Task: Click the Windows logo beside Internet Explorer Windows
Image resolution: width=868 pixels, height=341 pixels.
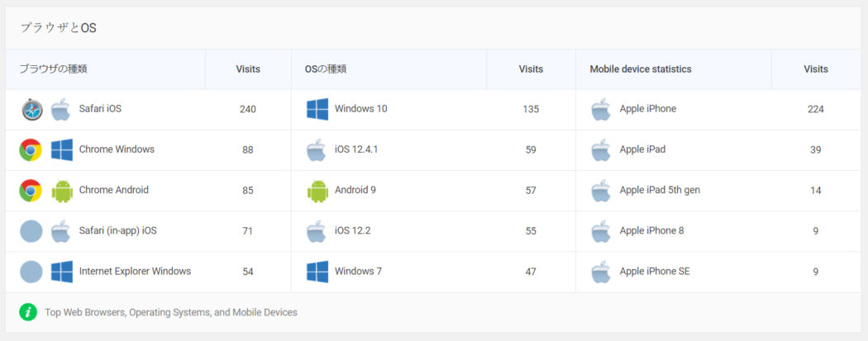Action: (x=62, y=272)
